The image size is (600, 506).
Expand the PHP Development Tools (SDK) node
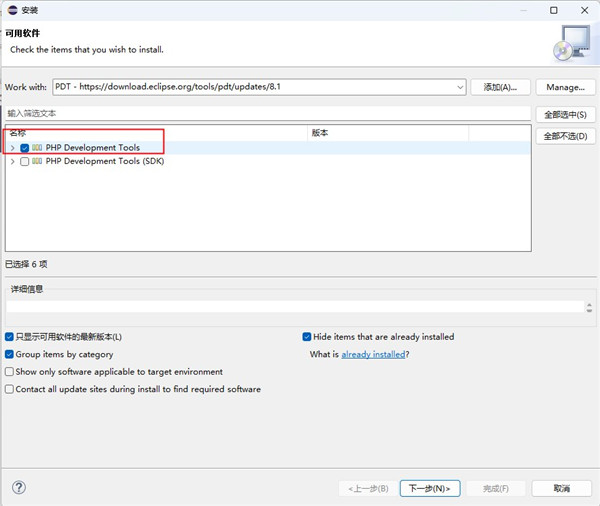[x=13, y=161]
